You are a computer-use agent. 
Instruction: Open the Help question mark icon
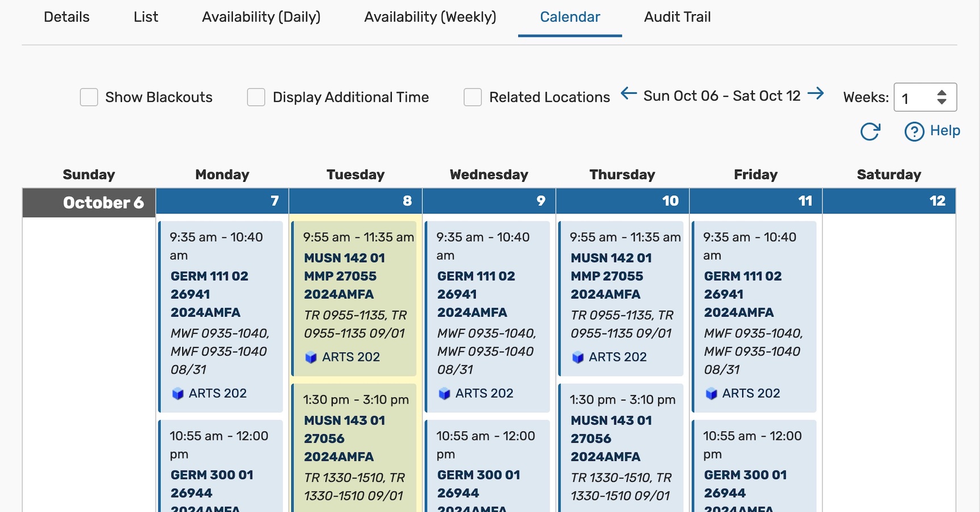(914, 131)
